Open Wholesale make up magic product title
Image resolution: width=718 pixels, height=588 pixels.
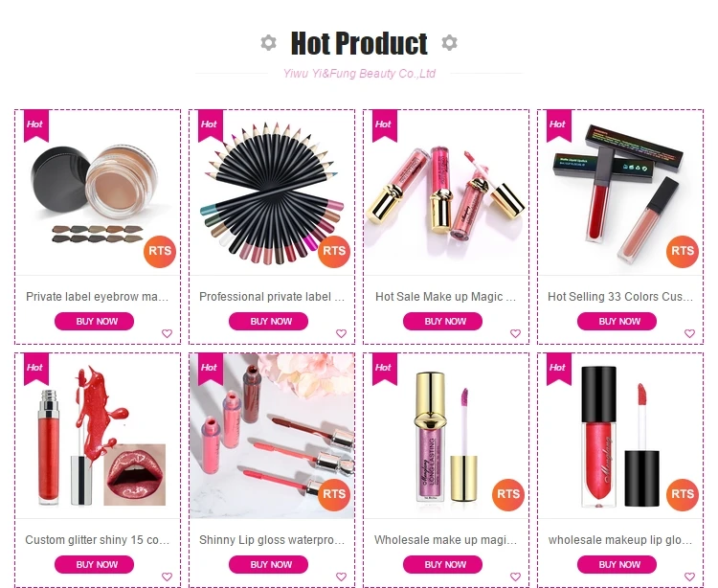[445, 540]
